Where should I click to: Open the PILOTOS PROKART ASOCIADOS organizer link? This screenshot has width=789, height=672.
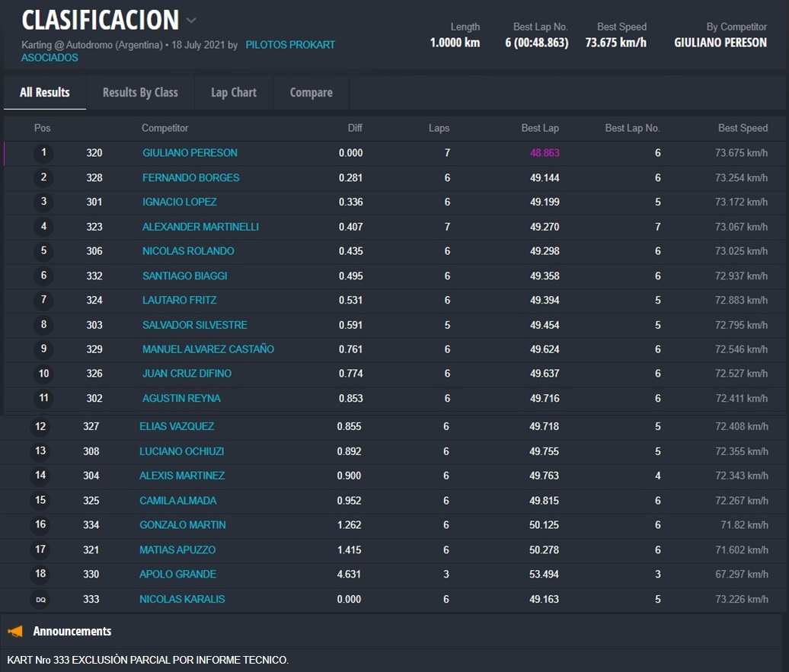(289, 46)
